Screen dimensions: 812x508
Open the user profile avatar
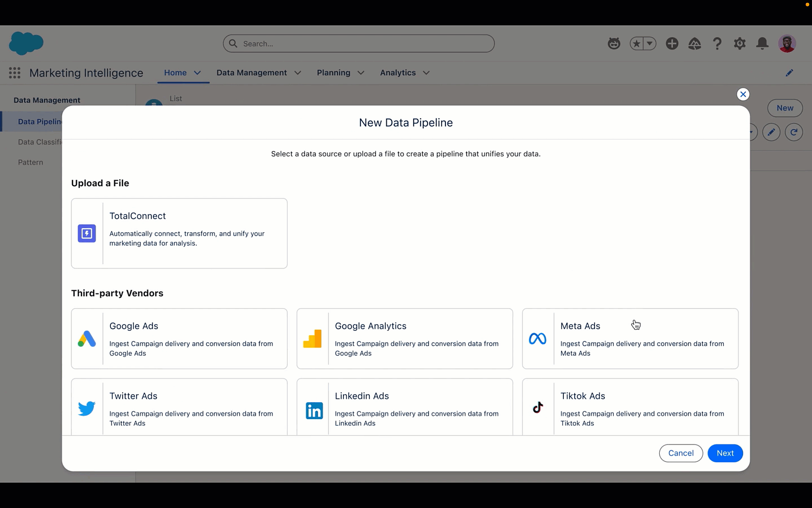[787, 44]
